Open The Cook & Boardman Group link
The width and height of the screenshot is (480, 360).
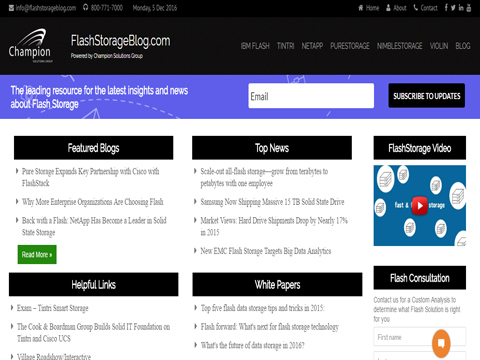[x=94, y=332]
